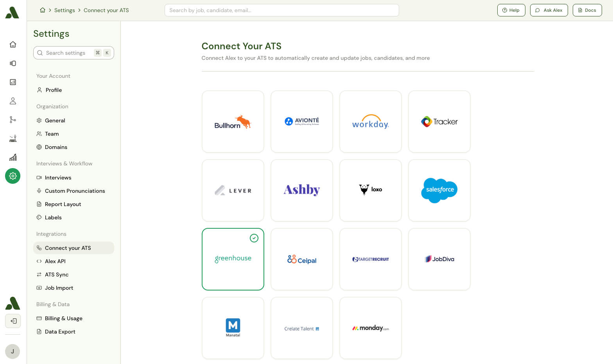Click the Alex logo at top left
The width and height of the screenshot is (613, 364).
pyautogui.click(x=12, y=13)
